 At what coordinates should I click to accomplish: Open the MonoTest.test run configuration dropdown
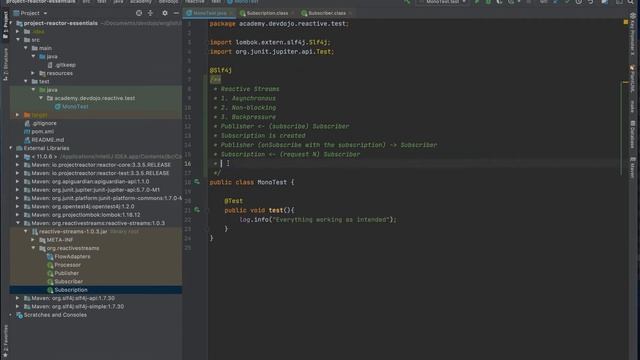coord(443,2)
